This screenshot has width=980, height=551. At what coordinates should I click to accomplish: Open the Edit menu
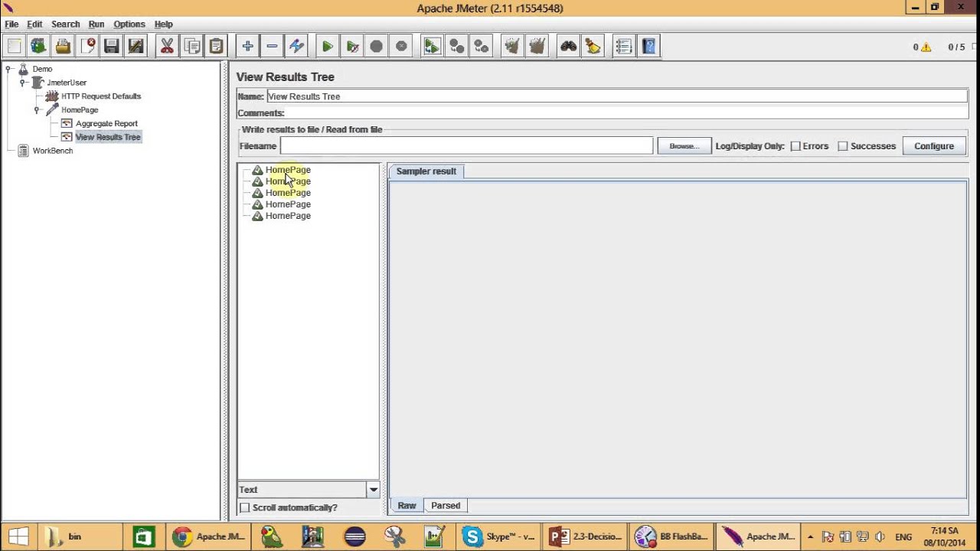34,24
